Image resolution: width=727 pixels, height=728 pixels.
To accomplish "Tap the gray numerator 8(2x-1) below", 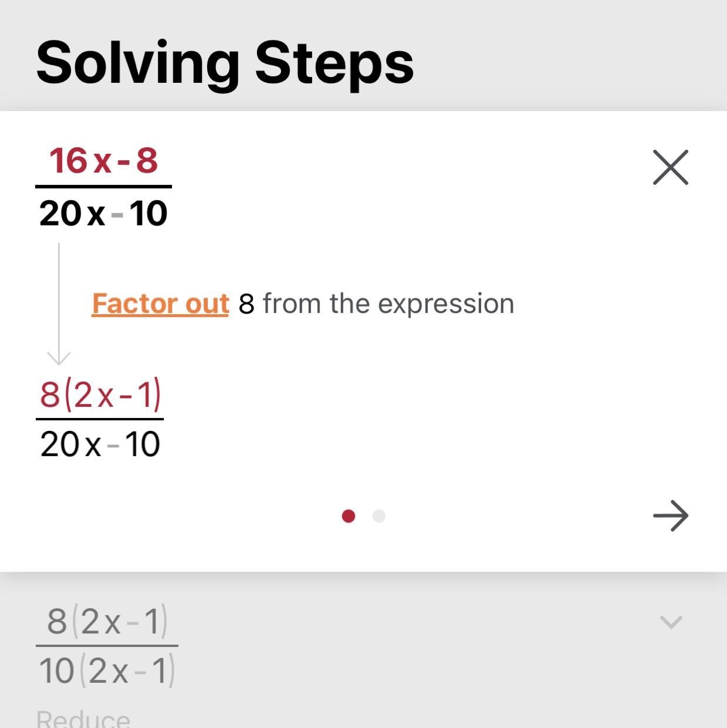I will (107, 622).
